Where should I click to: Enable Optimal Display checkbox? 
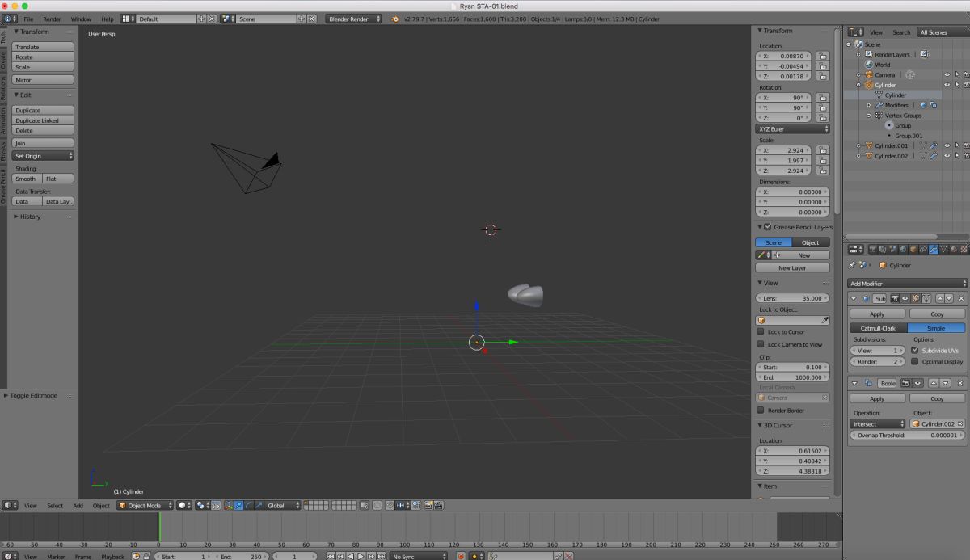915,361
